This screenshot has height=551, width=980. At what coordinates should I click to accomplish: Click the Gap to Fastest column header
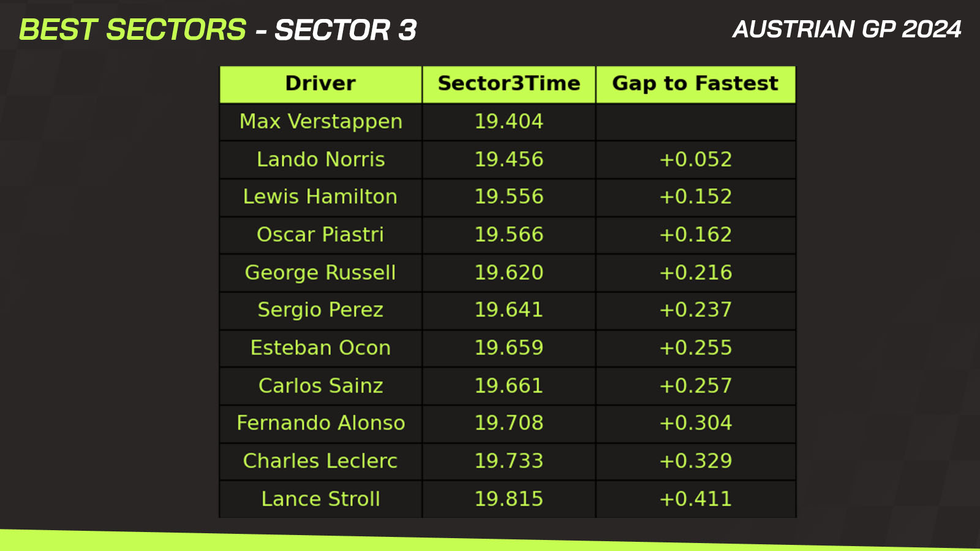696,84
